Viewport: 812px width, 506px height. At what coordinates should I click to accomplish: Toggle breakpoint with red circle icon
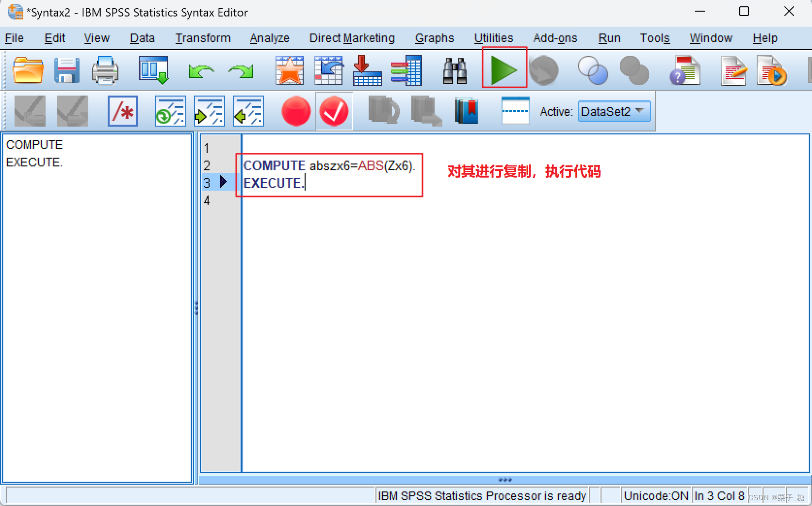click(x=296, y=111)
